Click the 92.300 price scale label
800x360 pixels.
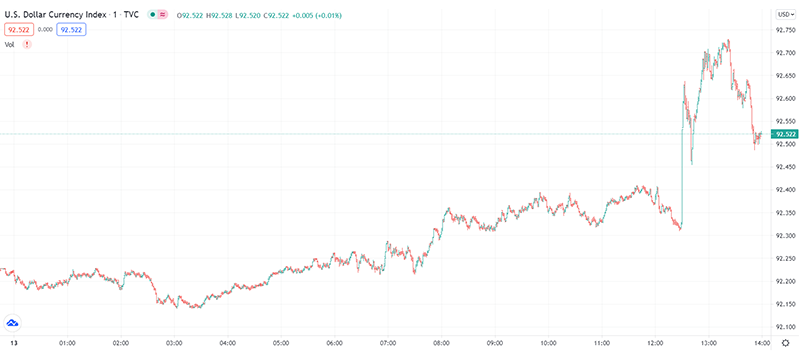784,236
